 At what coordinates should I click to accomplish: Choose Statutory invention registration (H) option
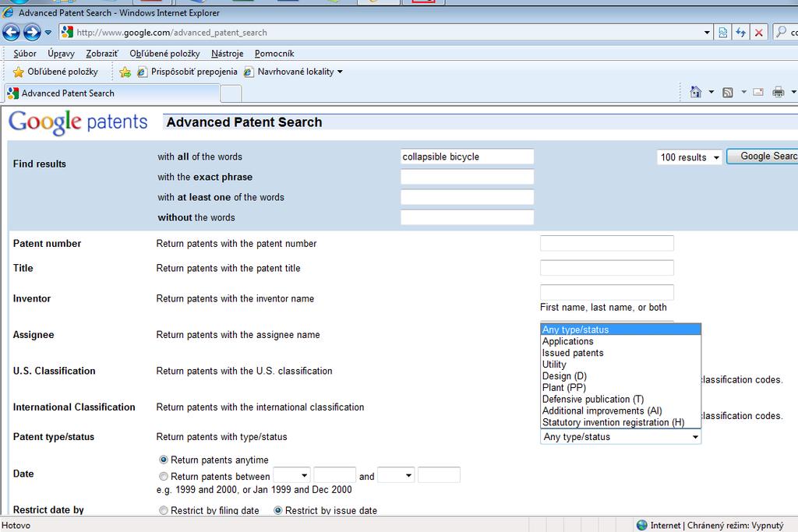pyautogui.click(x=620, y=423)
